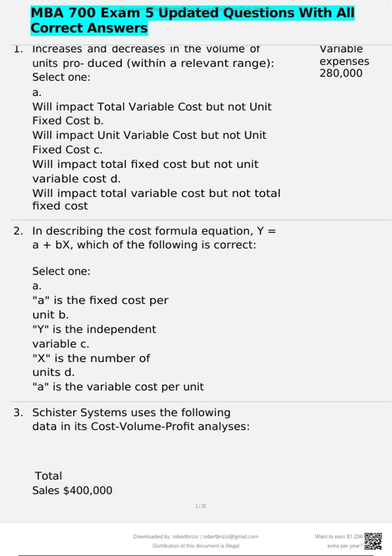The height and width of the screenshot is (556, 392).
Task: Choose '"a" is the variable cost per unit' answer
Action: coord(118,387)
